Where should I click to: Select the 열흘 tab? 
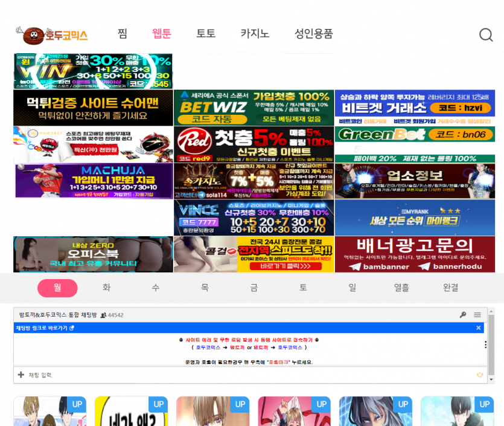click(x=401, y=288)
